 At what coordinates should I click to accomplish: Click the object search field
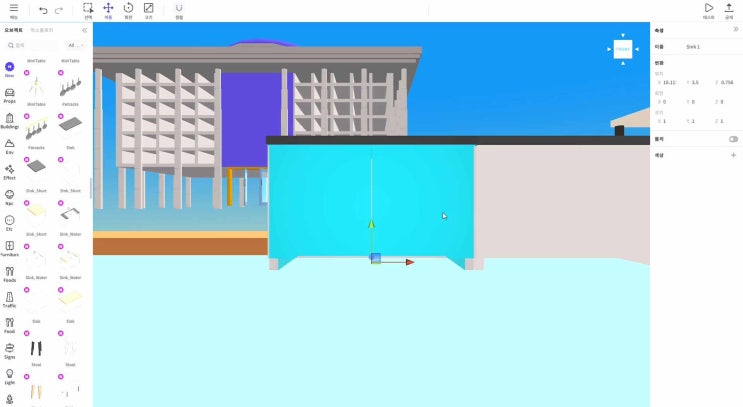tap(32, 45)
